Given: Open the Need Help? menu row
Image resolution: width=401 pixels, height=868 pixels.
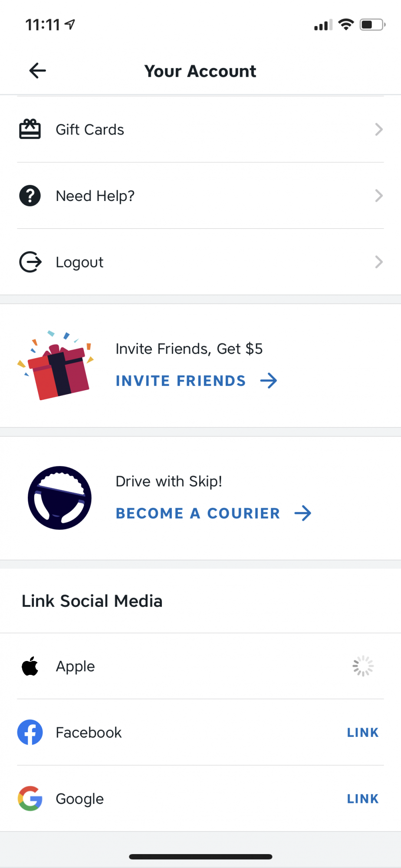Looking at the screenshot, I should (x=200, y=196).
